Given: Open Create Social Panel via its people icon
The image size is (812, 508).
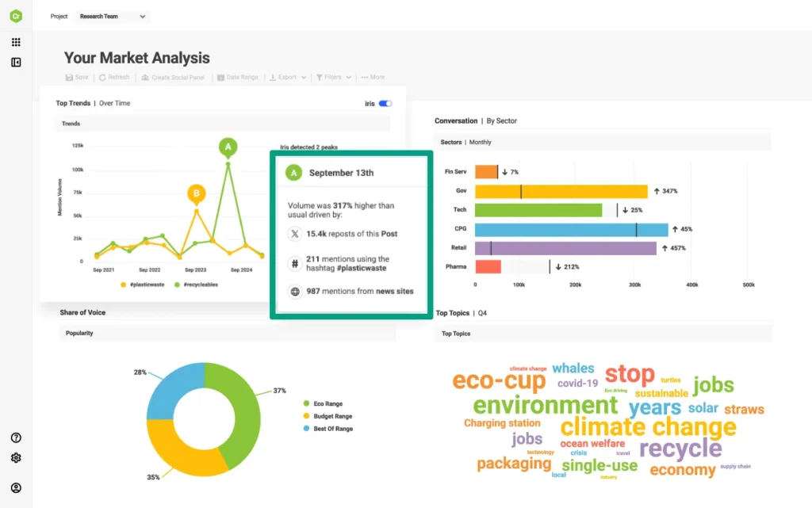Looking at the screenshot, I should coord(144,77).
